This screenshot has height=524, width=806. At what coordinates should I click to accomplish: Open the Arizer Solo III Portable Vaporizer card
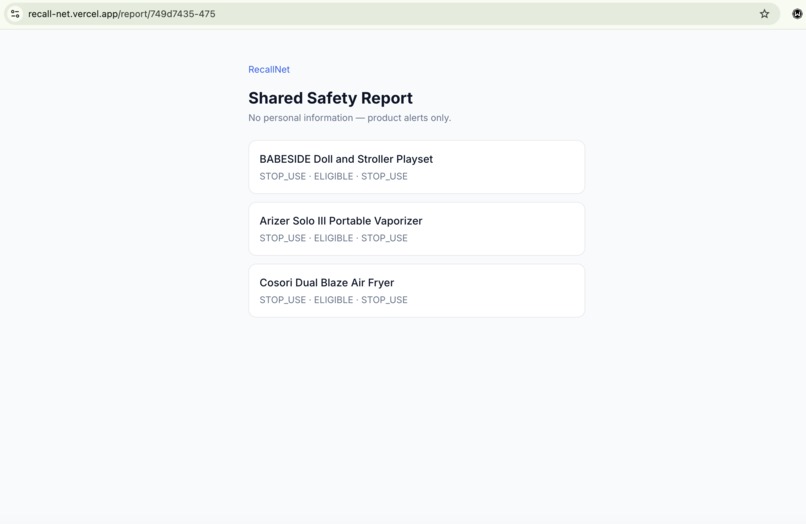pyautogui.click(x=416, y=229)
